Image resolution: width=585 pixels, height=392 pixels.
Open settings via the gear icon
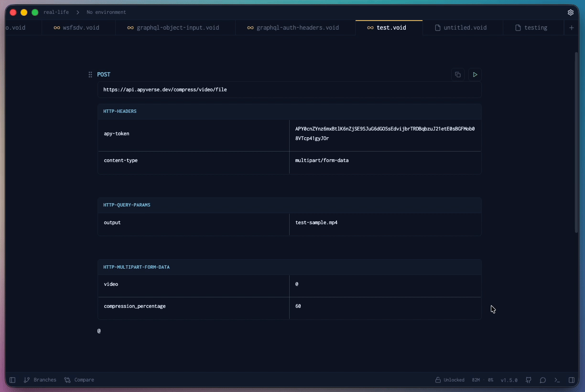570,12
